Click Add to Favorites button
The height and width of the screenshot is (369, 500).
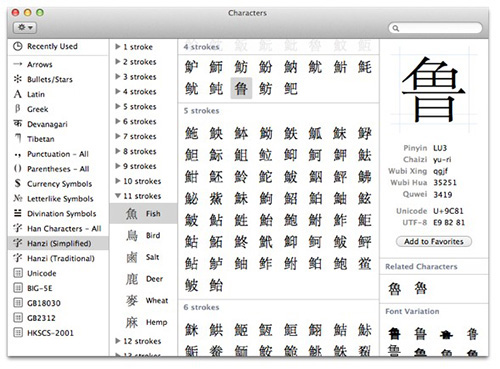click(434, 242)
